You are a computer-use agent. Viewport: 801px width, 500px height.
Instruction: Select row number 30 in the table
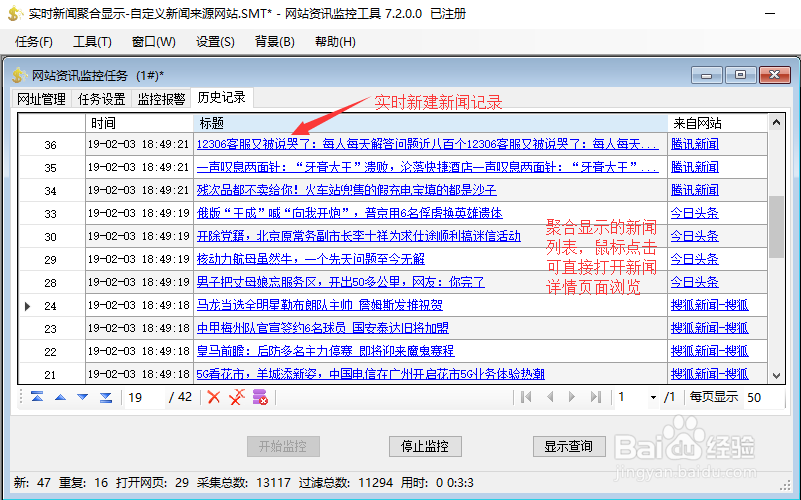pos(51,237)
